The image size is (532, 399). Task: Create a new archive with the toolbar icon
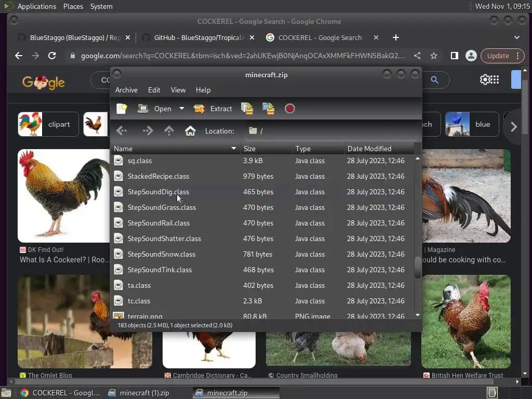122,109
